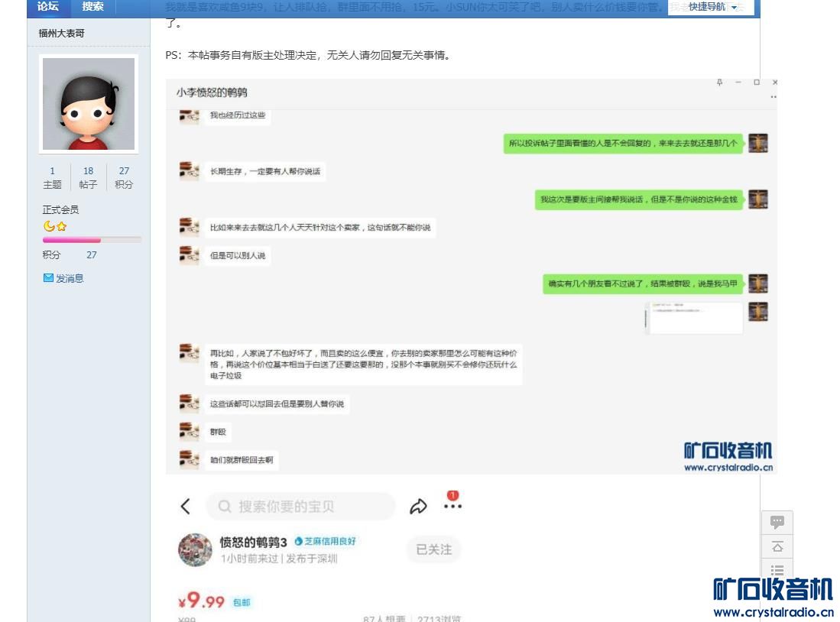Click the seller name 愤怒的鹌鹑3
840x622 pixels.
pos(254,542)
